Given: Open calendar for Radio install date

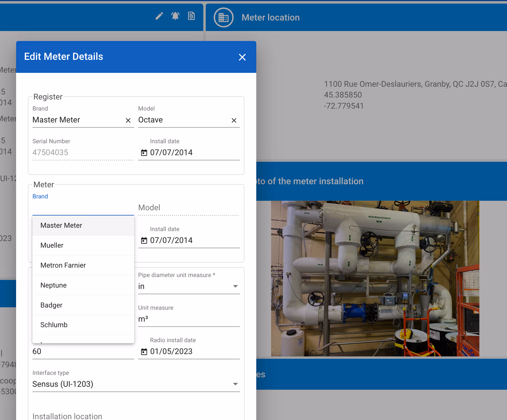Looking at the screenshot, I should coord(144,352).
